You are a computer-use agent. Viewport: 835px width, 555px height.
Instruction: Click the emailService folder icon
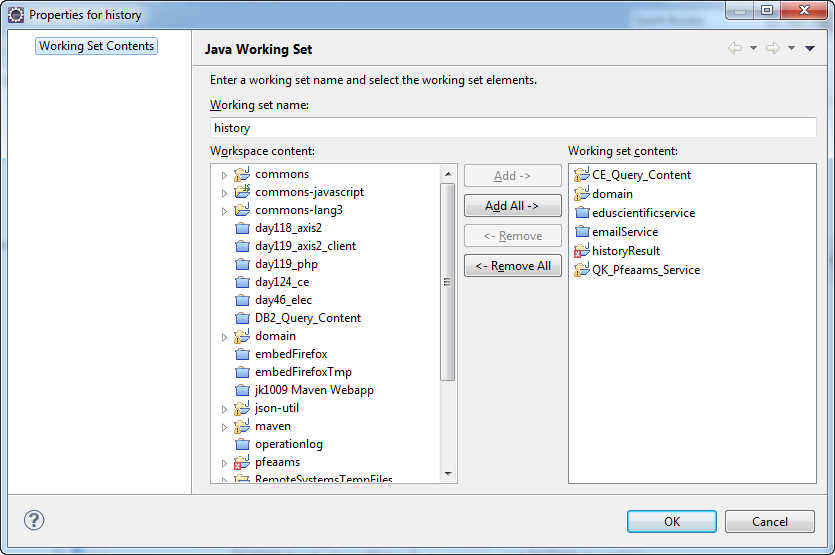tap(582, 232)
